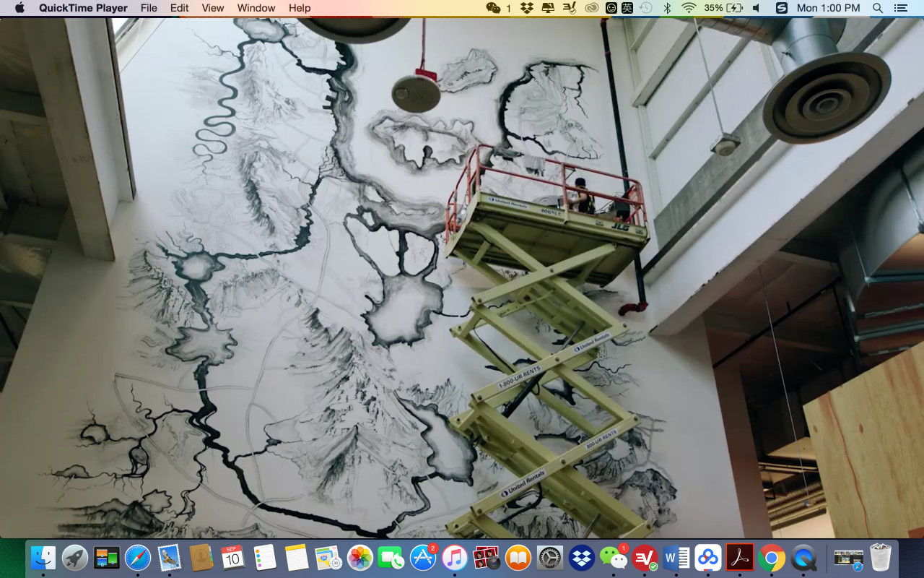Launch Launchpad rocket icon in dock
The image size is (924, 578).
(x=75, y=558)
